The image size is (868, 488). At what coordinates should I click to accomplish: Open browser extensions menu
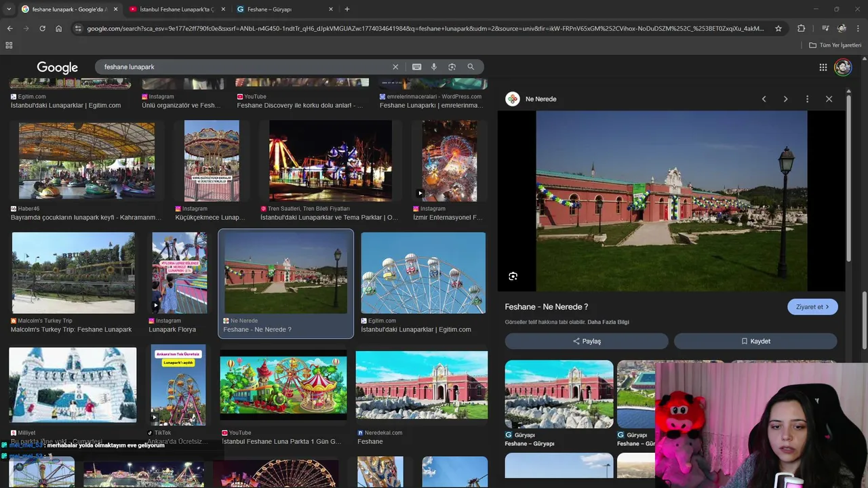(801, 28)
